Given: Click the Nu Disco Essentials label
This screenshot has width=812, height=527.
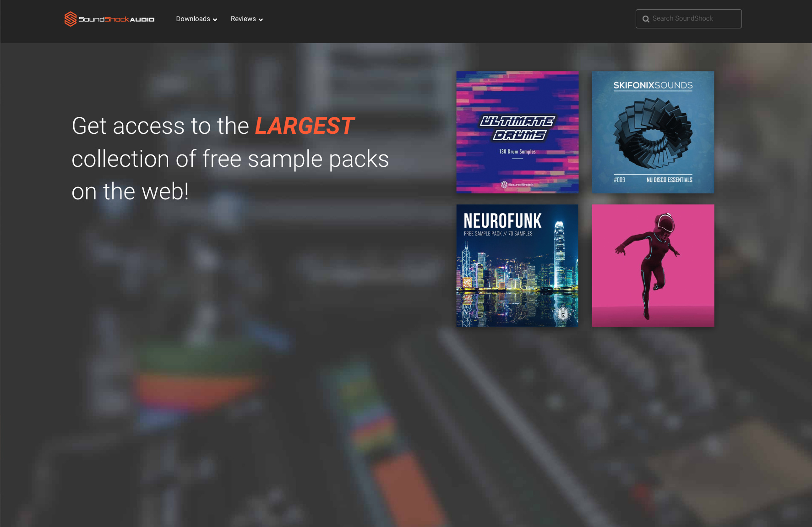Looking at the screenshot, I should pos(669,180).
